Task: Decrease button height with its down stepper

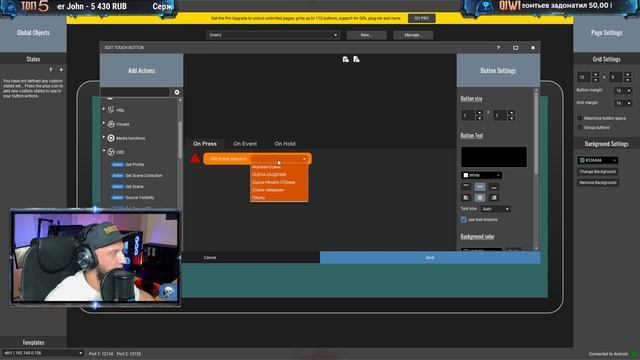Action: [x=511, y=118]
